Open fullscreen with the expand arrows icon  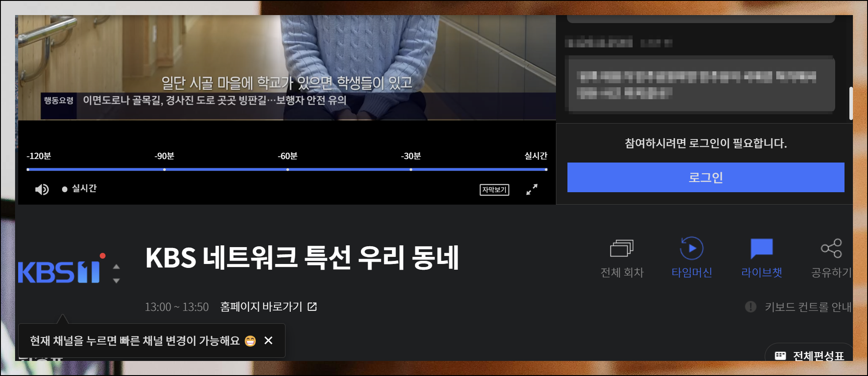[x=532, y=190]
